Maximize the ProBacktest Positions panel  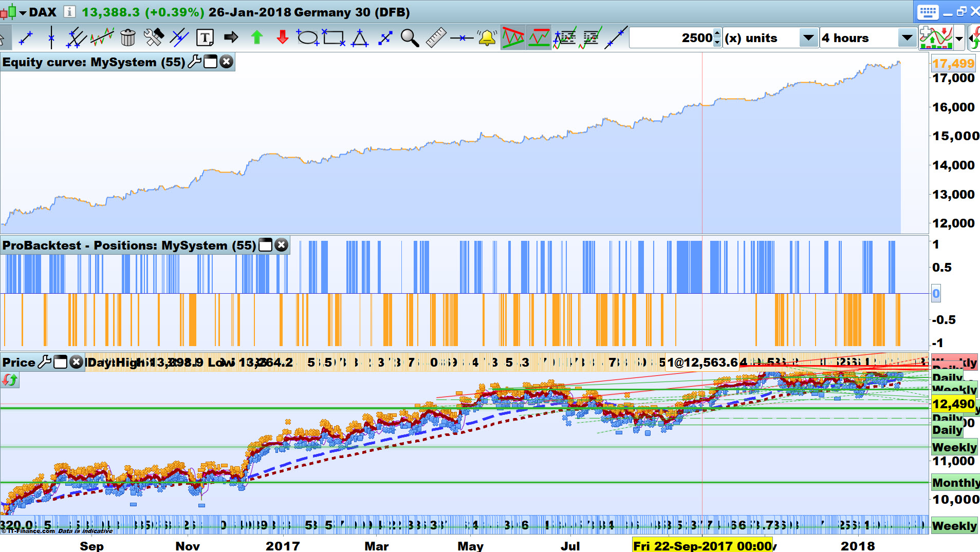[265, 245]
